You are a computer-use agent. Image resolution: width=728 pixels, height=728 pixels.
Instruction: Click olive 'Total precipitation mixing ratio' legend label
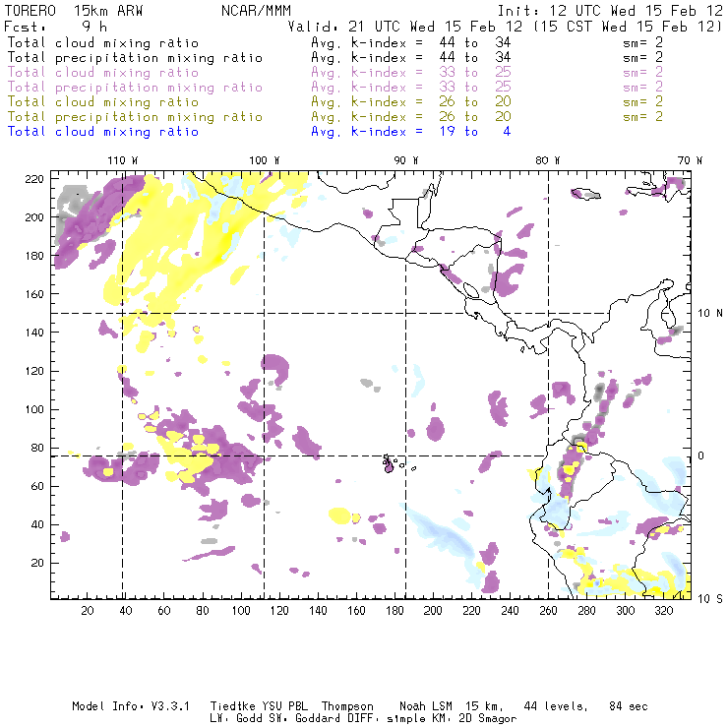click(x=135, y=117)
